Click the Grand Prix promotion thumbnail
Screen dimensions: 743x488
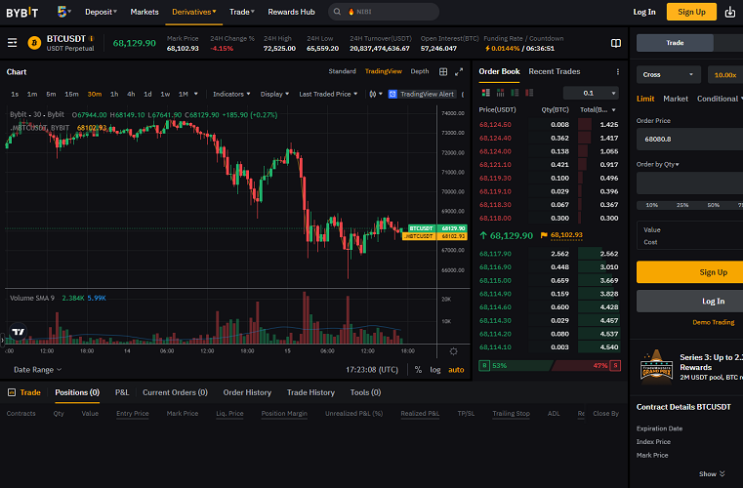(656, 366)
